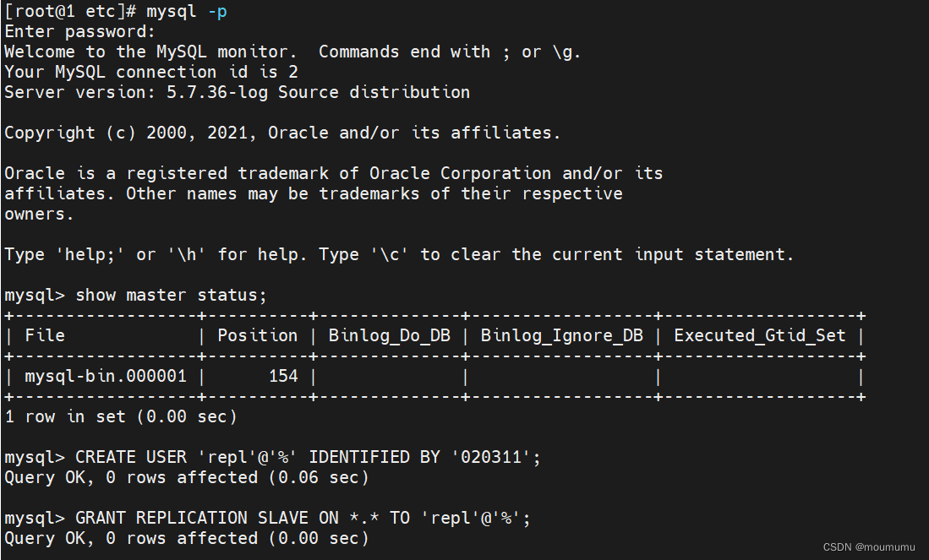Click the Position column header
Screen dimensions: 929x560
(x=257, y=335)
